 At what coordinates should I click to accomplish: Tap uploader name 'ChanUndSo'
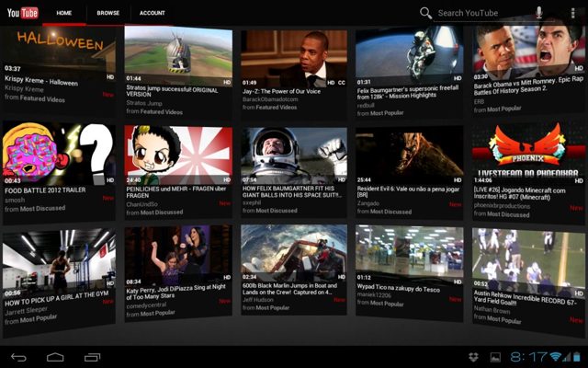(141, 204)
